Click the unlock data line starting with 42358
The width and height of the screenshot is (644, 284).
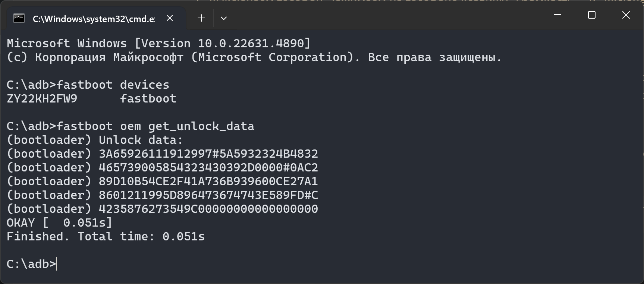[x=208, y=209]
